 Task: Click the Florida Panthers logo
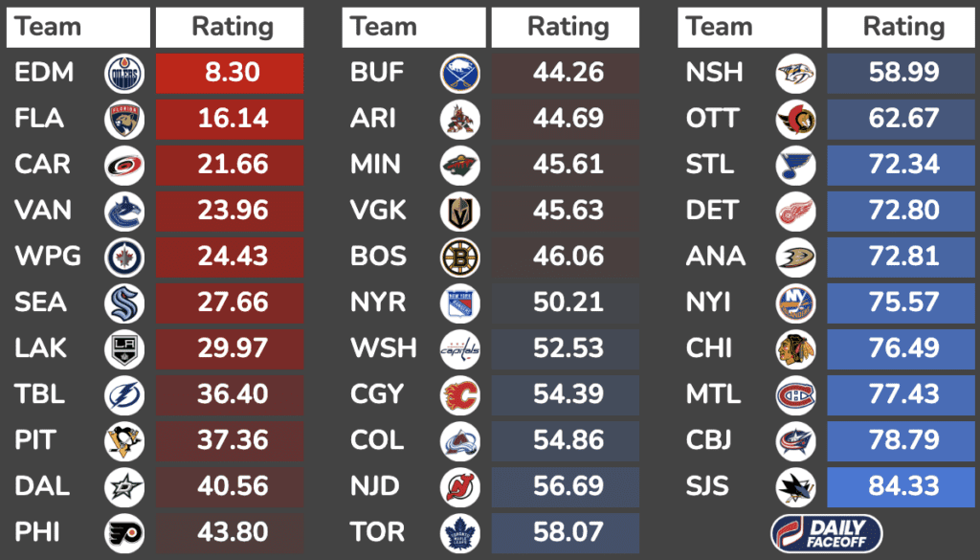(124, 120)
